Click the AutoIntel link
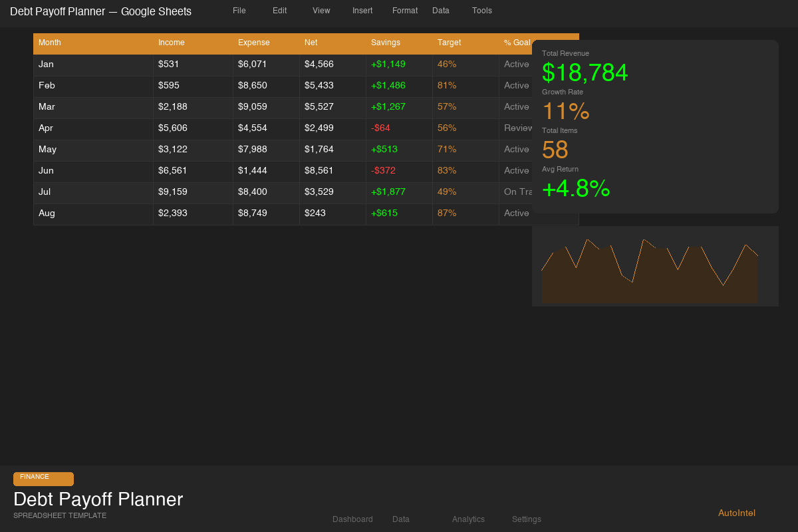Viewport: 798px width, 532px height. (x=737, y=513)
